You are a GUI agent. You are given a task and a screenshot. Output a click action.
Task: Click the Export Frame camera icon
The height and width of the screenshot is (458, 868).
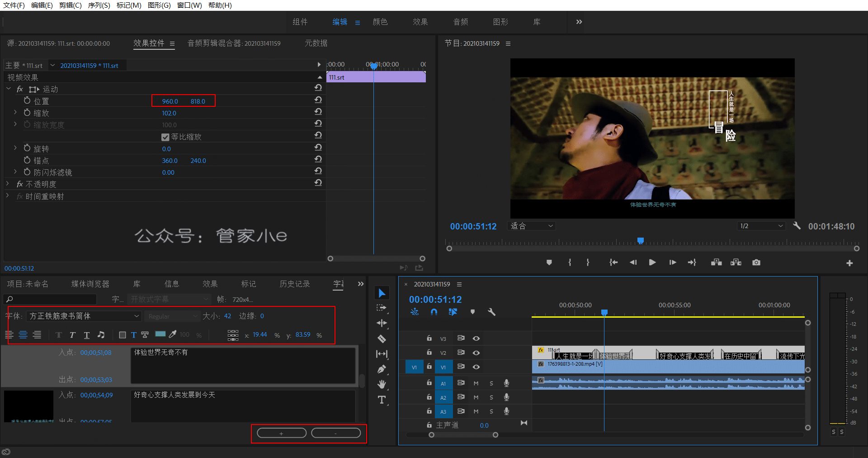tap(756, 262)
